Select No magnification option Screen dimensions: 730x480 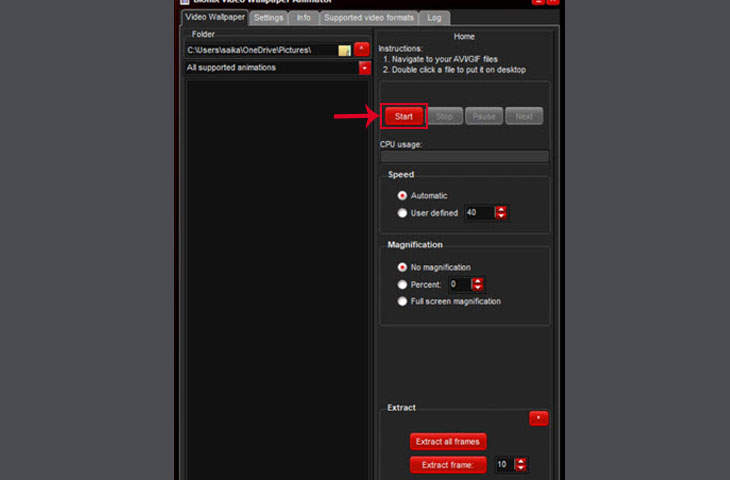coord(402,267)
